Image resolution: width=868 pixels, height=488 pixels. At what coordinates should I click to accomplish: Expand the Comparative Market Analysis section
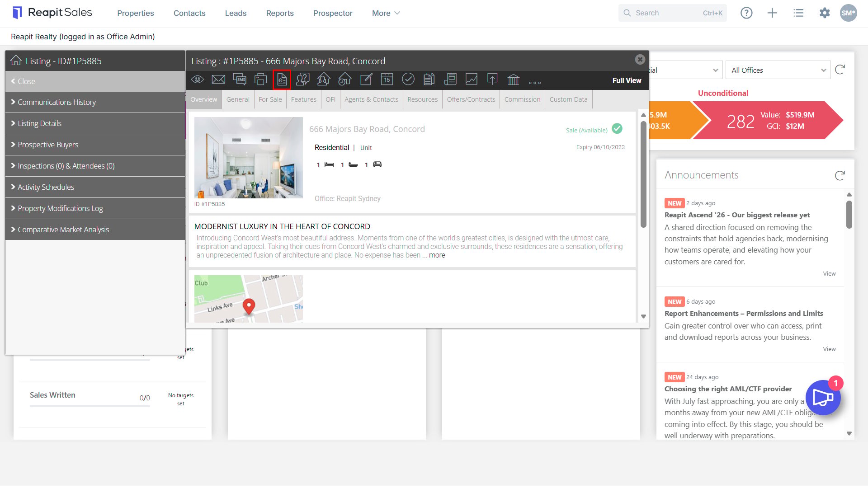coord(95,230)
